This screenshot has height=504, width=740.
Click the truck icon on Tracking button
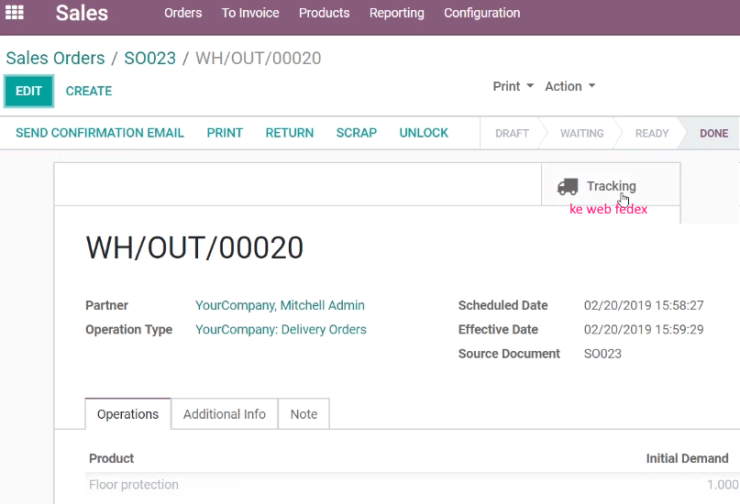tap(567, 186)
